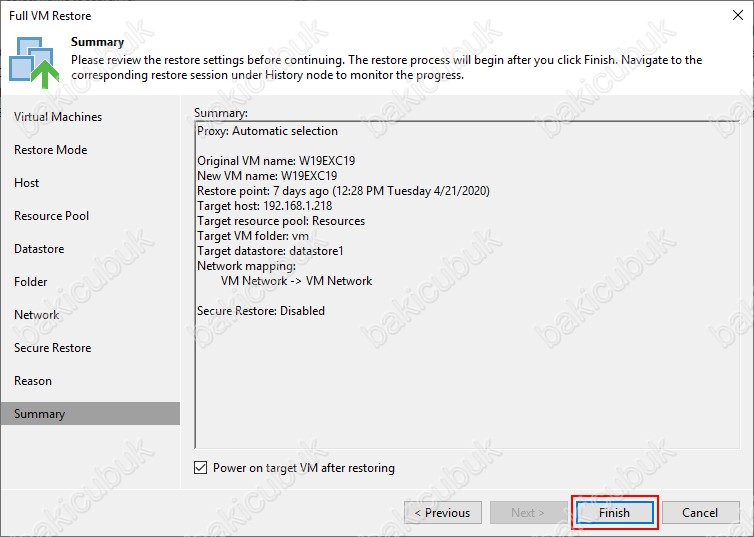Click the 'Full VM Restore' window title
The height and width of the screenshot is (537, 754).
50,15
